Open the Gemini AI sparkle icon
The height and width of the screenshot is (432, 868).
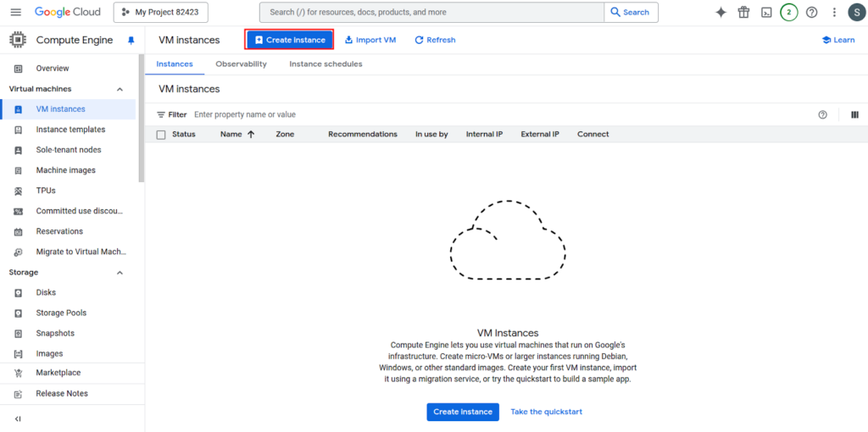coord(721,12)
